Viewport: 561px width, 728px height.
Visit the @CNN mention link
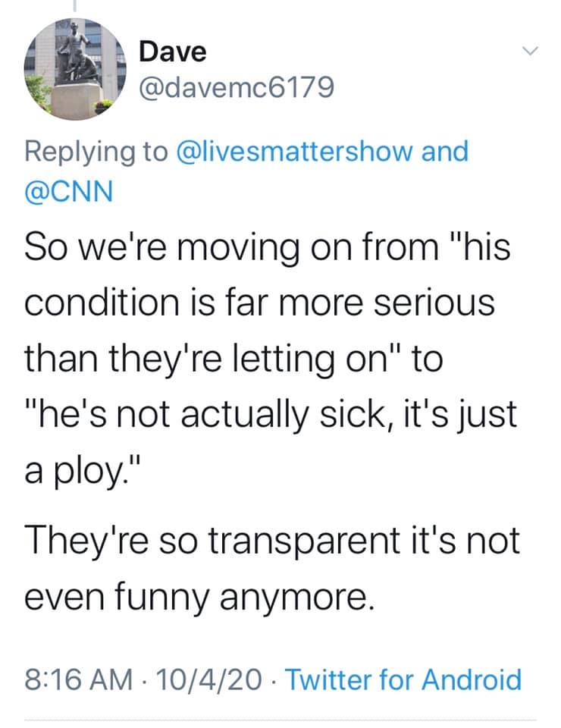coord(69,191)
